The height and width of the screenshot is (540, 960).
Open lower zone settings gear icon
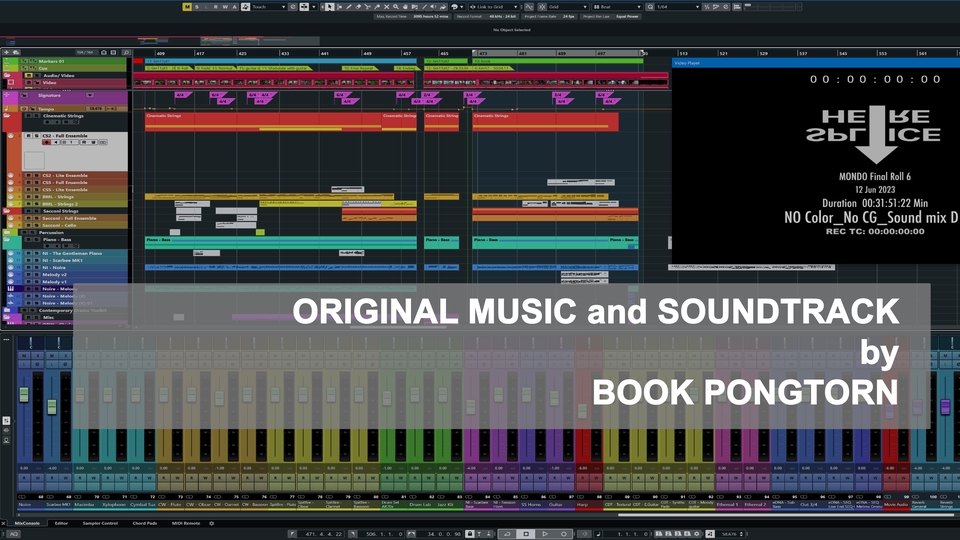211,523
